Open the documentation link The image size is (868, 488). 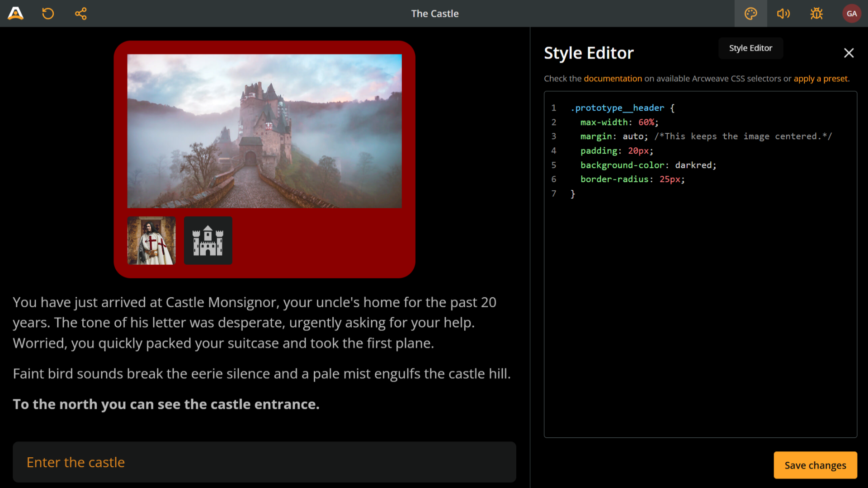(x=613, y=78)
